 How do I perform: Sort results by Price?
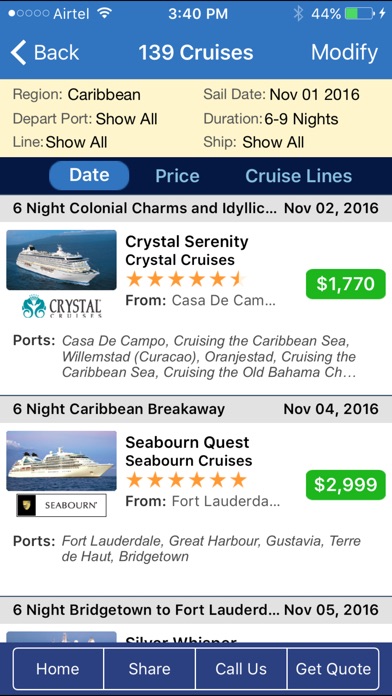177,176
